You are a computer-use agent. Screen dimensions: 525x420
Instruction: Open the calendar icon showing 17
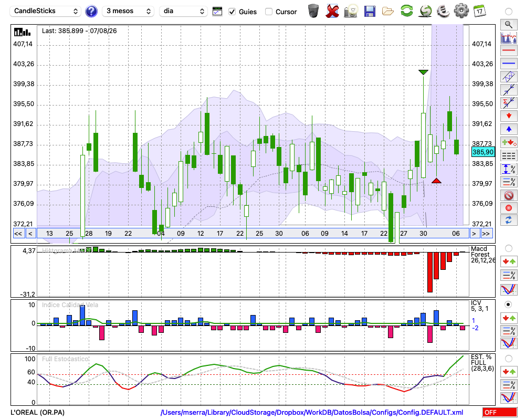tap(479, 11)
